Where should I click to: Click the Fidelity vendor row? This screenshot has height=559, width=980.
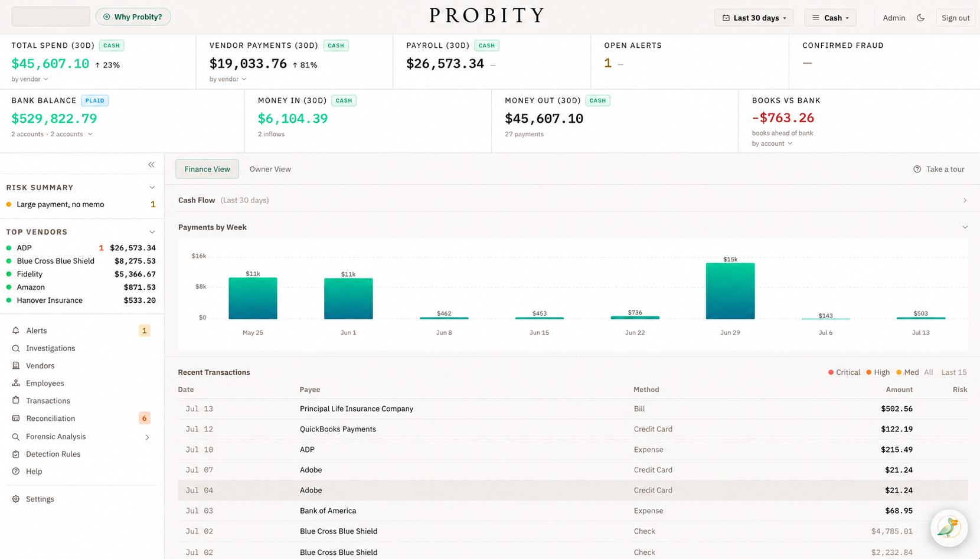pyautogui.click(x=81, y=274)
